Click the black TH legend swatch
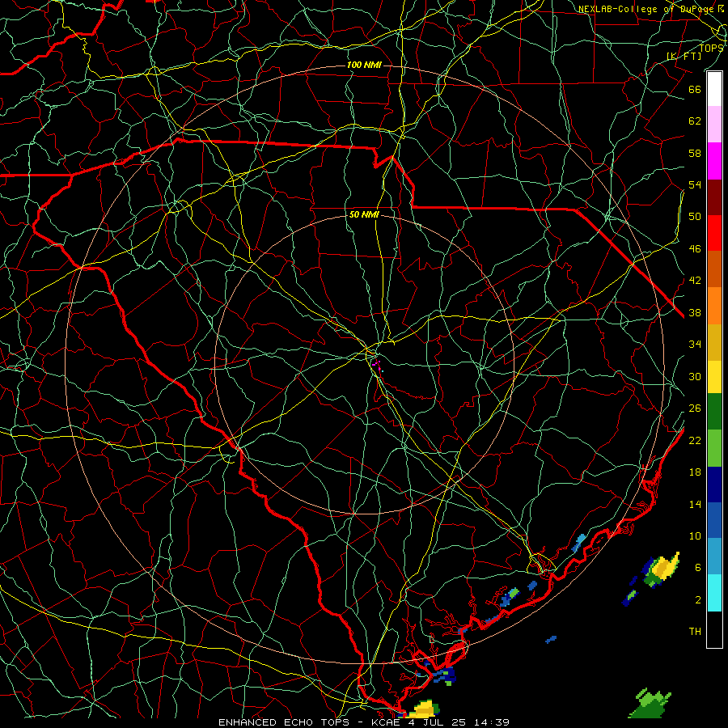The width and height of the screenshot is (728, 728). point(714,629)
